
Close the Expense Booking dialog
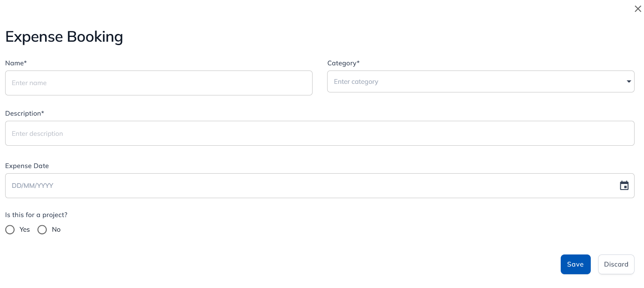638,9
